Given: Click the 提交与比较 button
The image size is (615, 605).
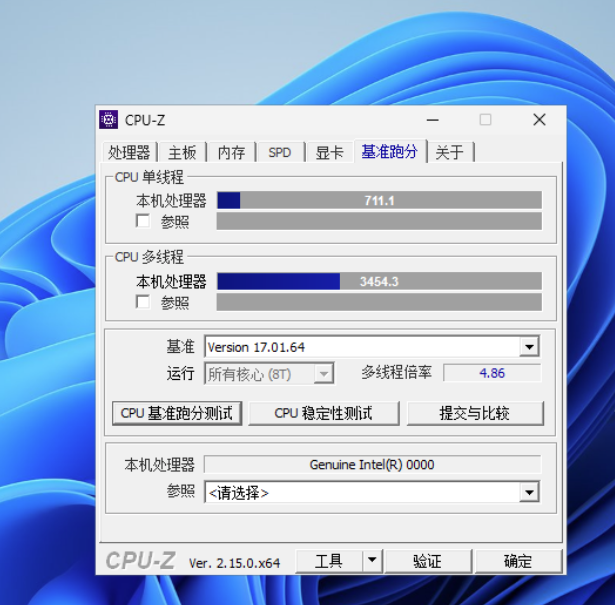Looking at the screenshot, I should pos(475,413).
